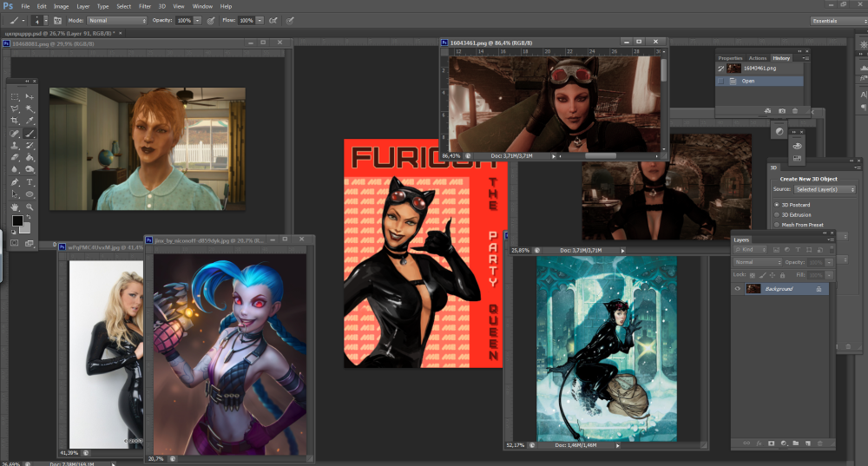Change the screen mode from the toolbox
The height and width of the screenshot is (466, 868).
30,243
